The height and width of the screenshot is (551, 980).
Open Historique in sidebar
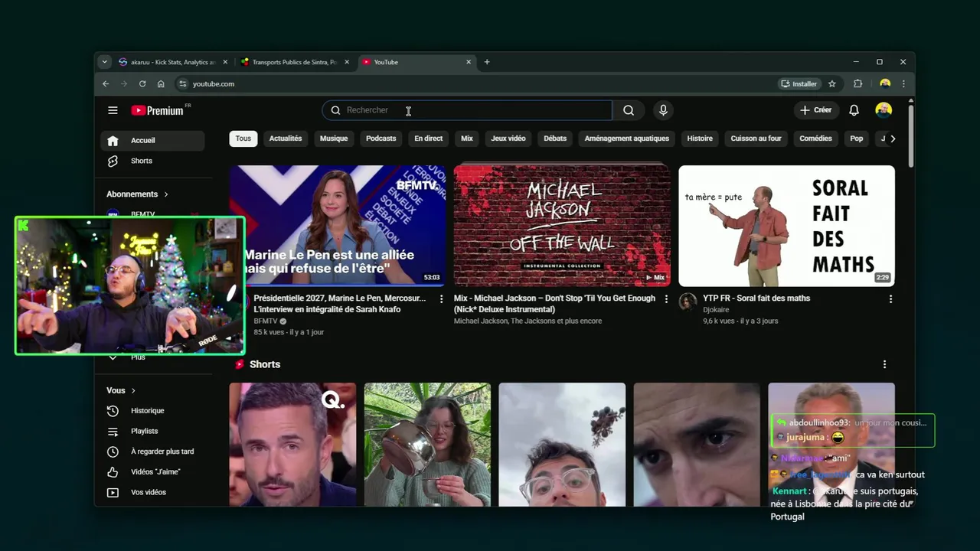point(147,411)
